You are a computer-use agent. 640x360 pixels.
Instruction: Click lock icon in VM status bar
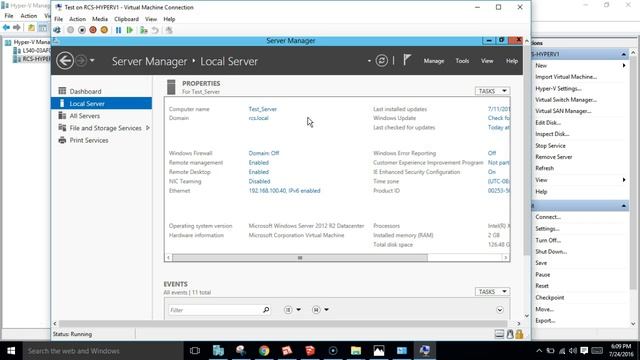(x=519, y=334)
